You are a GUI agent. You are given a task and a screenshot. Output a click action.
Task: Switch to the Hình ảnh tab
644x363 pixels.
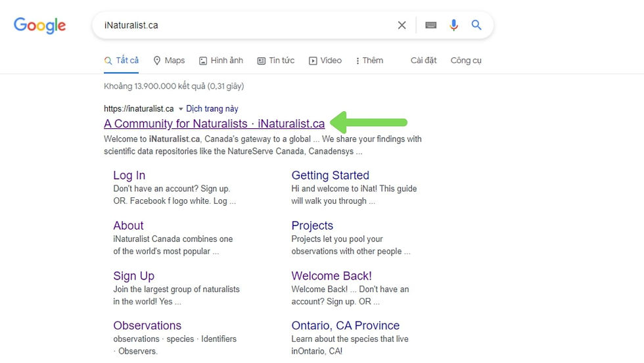click(221, 60)
